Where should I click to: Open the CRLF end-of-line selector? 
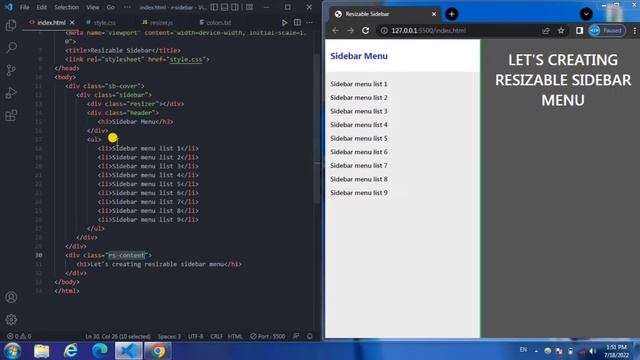coord(216,336)
